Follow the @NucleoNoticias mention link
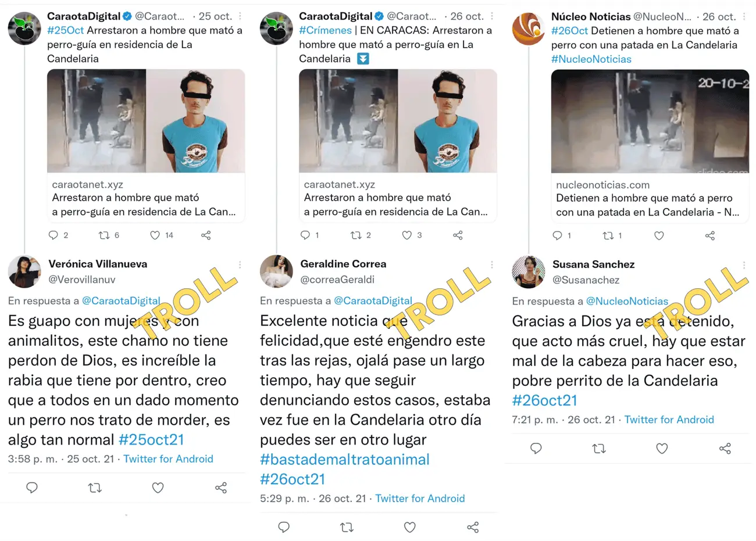The image size is (756, 541). pos(627,301)
